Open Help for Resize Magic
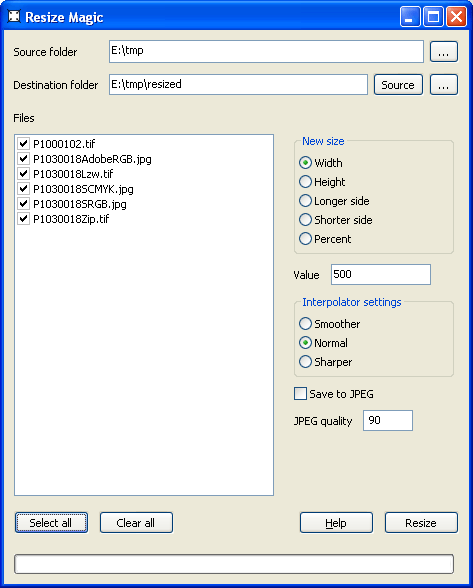473x588 pixels. (x=336, y=523)
